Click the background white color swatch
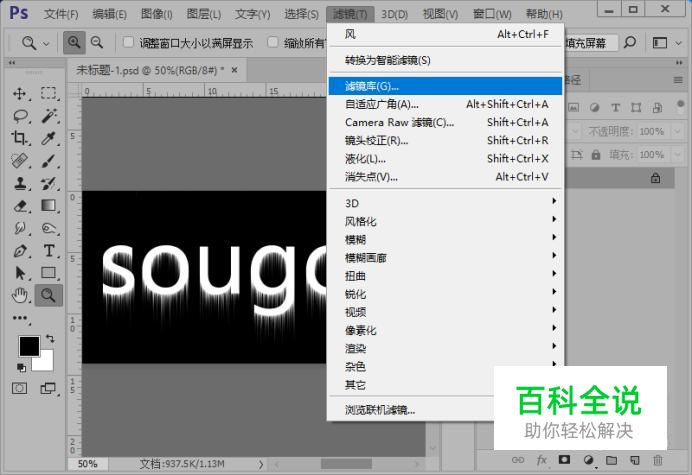The image size is (692, 475). coord(46,362)
